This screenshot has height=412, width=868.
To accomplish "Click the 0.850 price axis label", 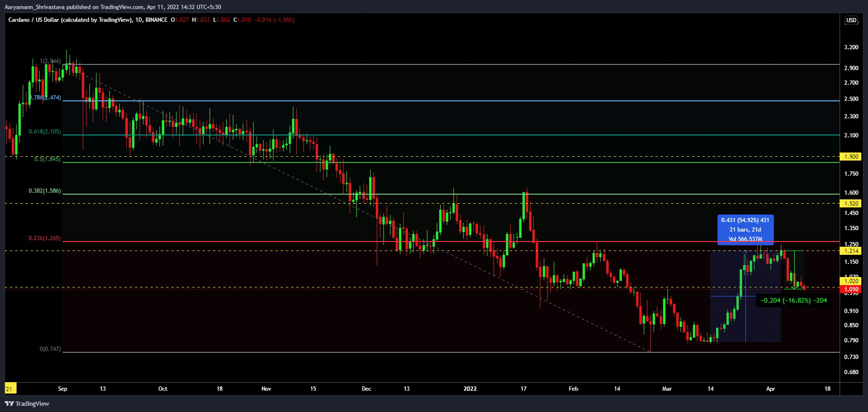I will [851, 325].
